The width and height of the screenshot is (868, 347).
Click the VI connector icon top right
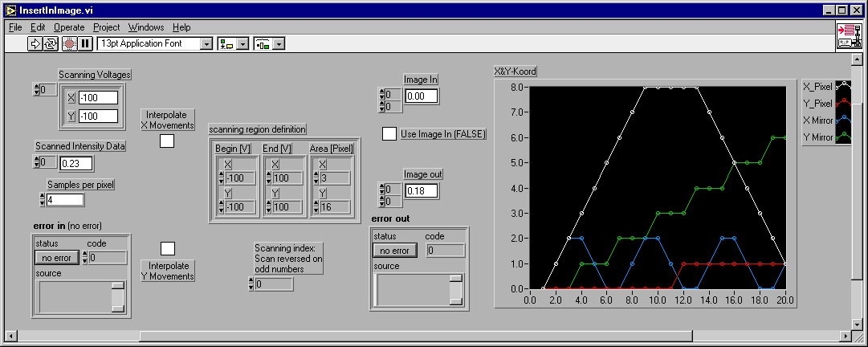coord(848,36)
